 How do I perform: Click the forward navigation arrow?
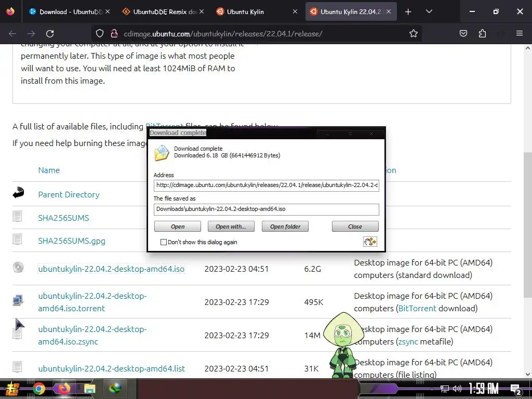[31, 34]
